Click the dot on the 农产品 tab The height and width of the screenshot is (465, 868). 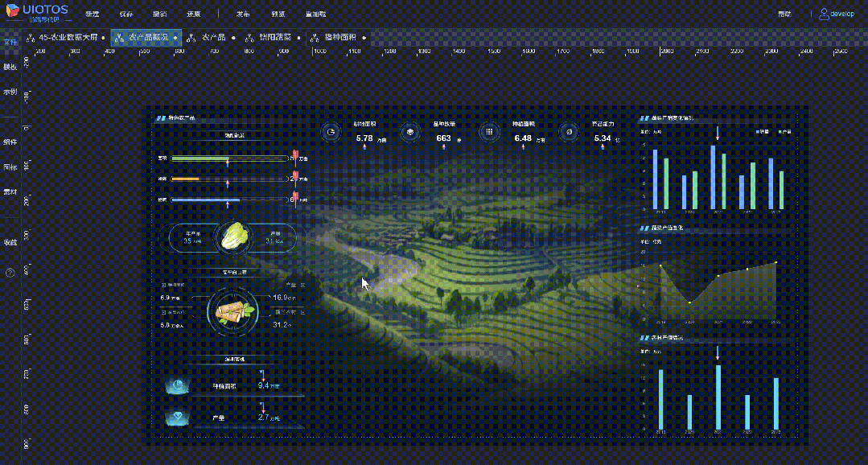click(x=233, y=38)
